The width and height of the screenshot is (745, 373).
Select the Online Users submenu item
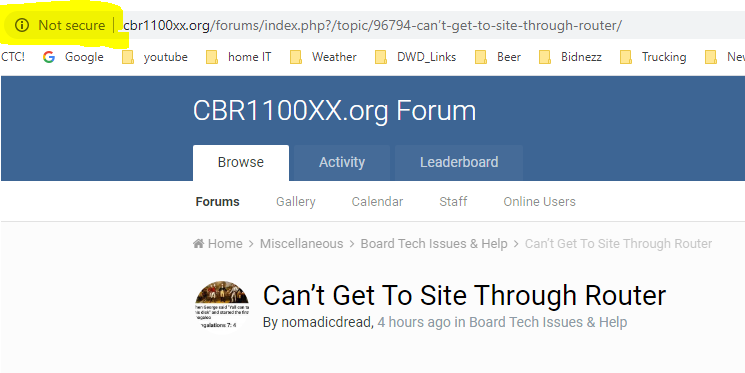tap(539, 201)
